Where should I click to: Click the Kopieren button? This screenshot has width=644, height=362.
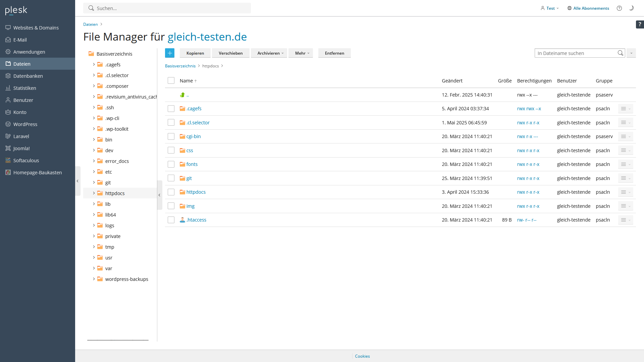click(195, 53)
